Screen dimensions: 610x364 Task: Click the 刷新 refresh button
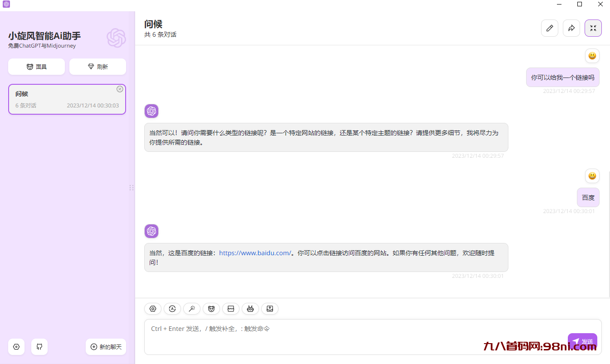click(98, 67)
